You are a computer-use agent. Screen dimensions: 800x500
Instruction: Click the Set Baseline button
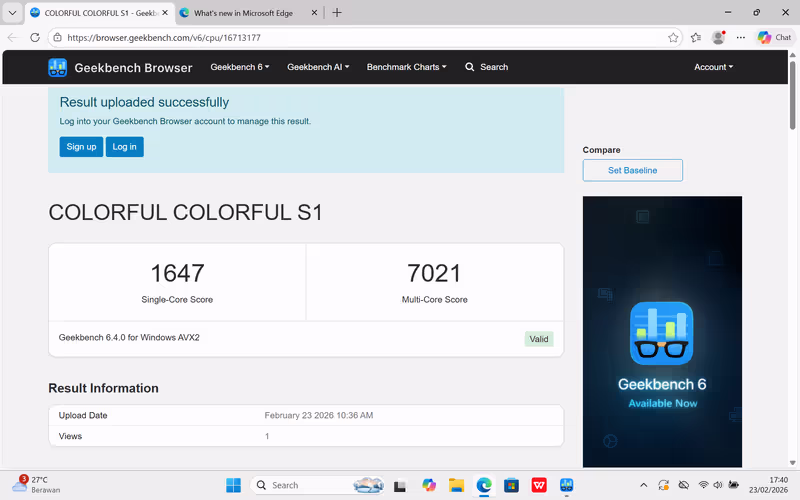coord(632,170)
